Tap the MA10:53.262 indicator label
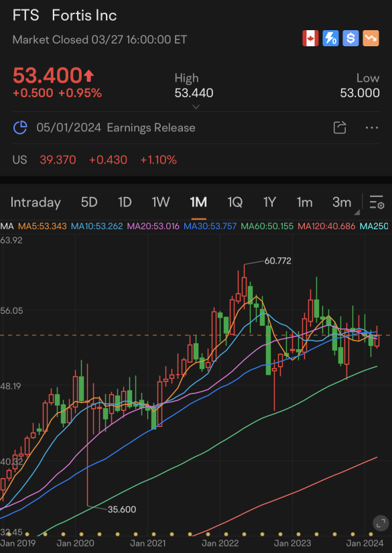 97,226
